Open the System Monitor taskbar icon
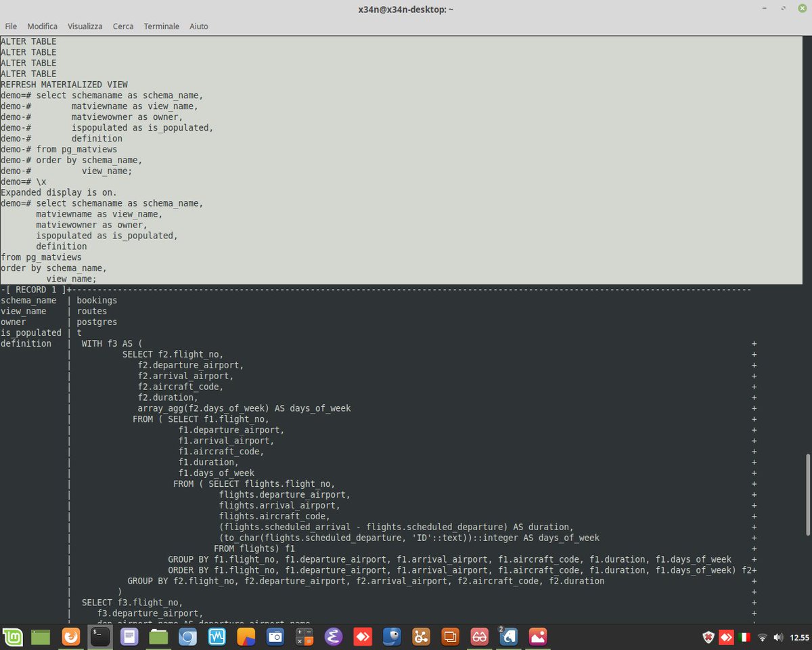The height and width of the screenshot is (650, 812). tap(217, 636)
